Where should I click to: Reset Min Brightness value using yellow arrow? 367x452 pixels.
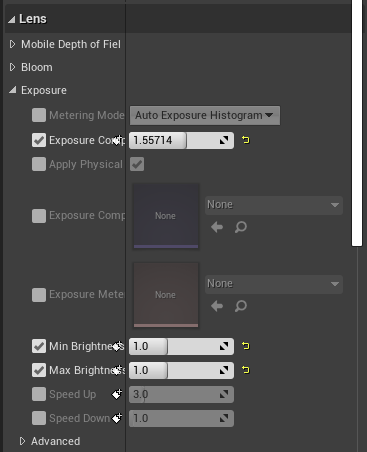(x=246, y=346)
